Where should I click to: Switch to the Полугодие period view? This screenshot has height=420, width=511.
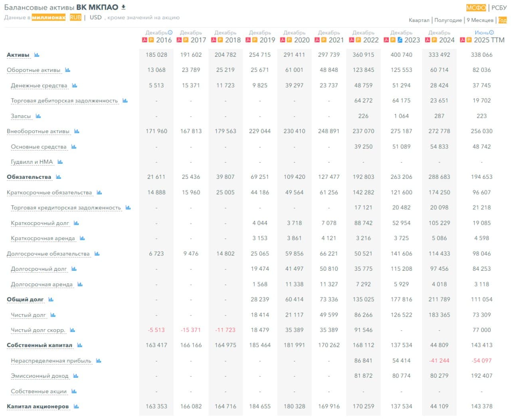(448, 20)
